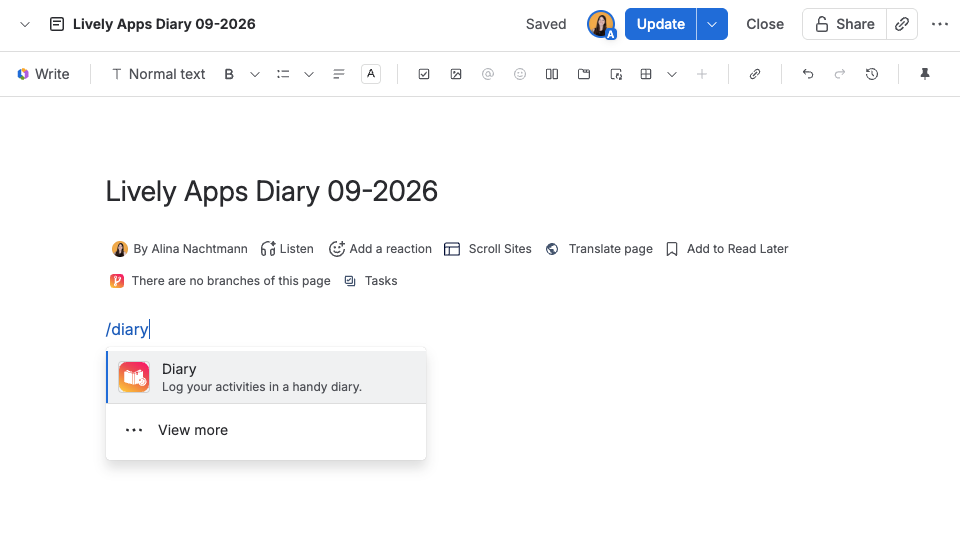The height and width of the screenshot is (534, 960).
Task: Click the /diary slash command text
Action: click(x=127, y=329)
